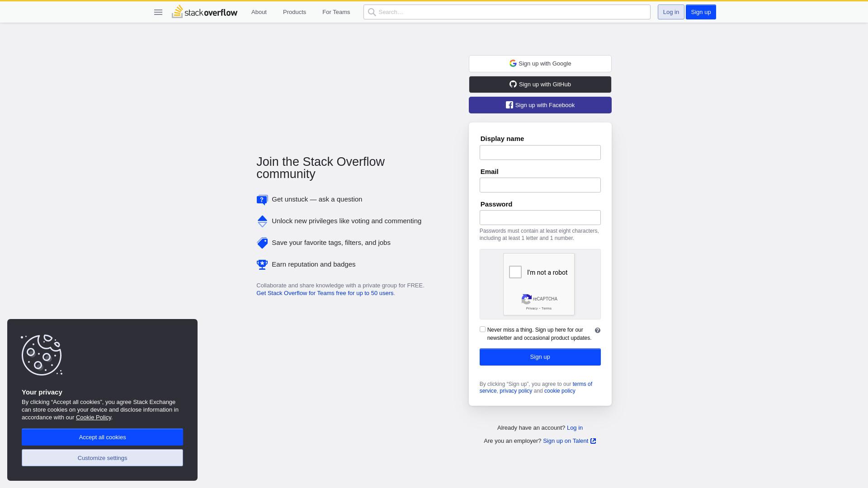Screen dimensions: 868x488
Task: Open Customize settings for cookies
Action: pos(102,458)
